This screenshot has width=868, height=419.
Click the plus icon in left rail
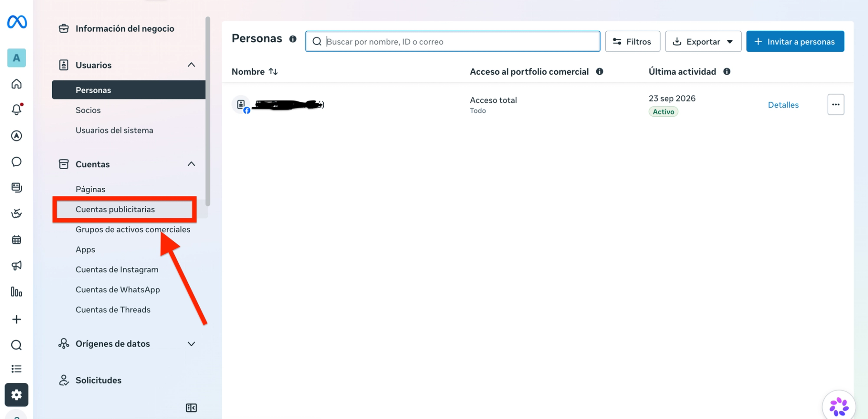click(x=16, y=319)
